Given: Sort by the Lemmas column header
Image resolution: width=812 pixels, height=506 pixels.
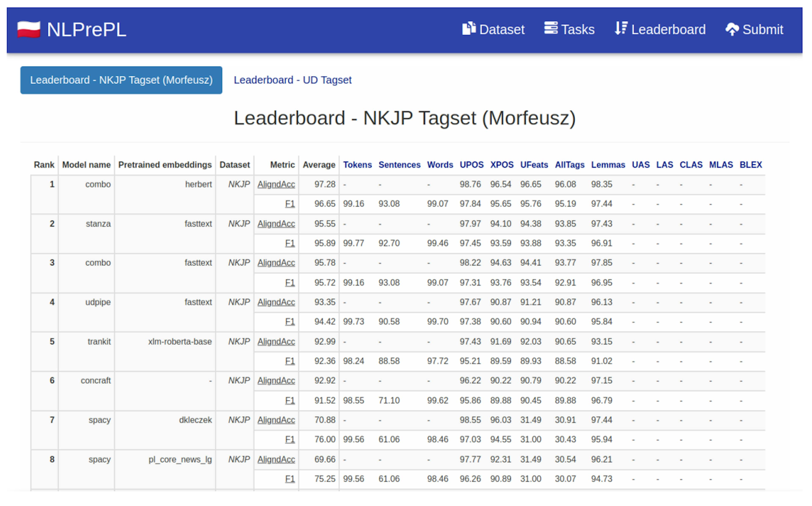Looking at the screenshot, I should (608, 165).
